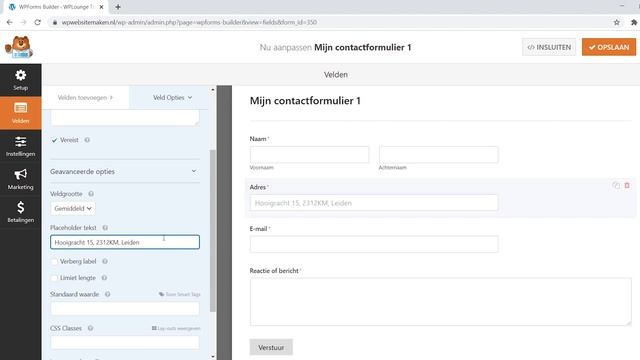Click the Insluiten embed button

click(549, 47)
